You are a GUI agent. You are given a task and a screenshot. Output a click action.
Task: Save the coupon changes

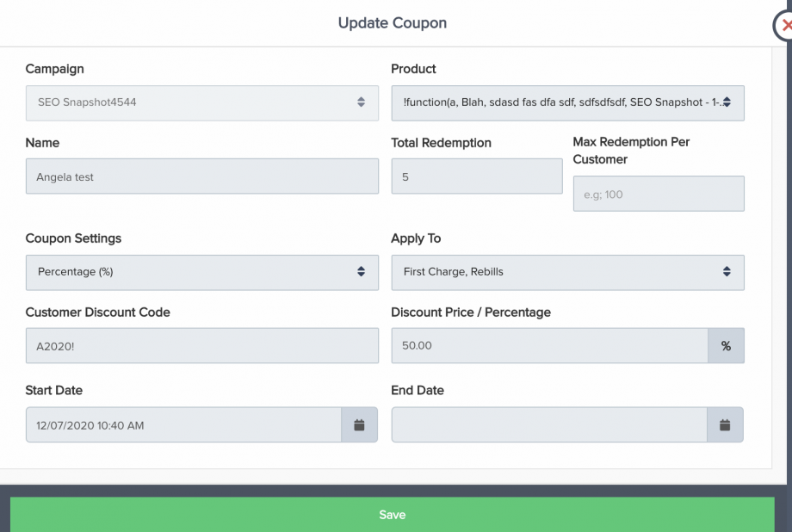392,515
